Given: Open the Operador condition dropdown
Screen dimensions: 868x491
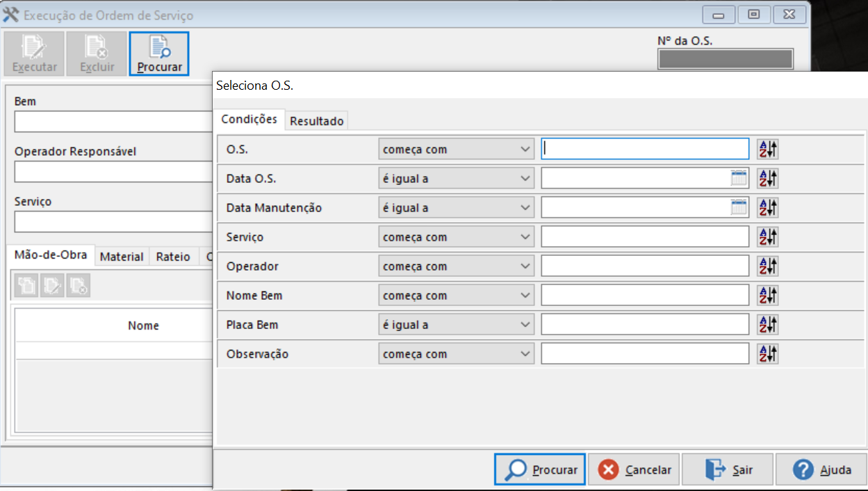Looking at the screenshot, I should [457, 266].
